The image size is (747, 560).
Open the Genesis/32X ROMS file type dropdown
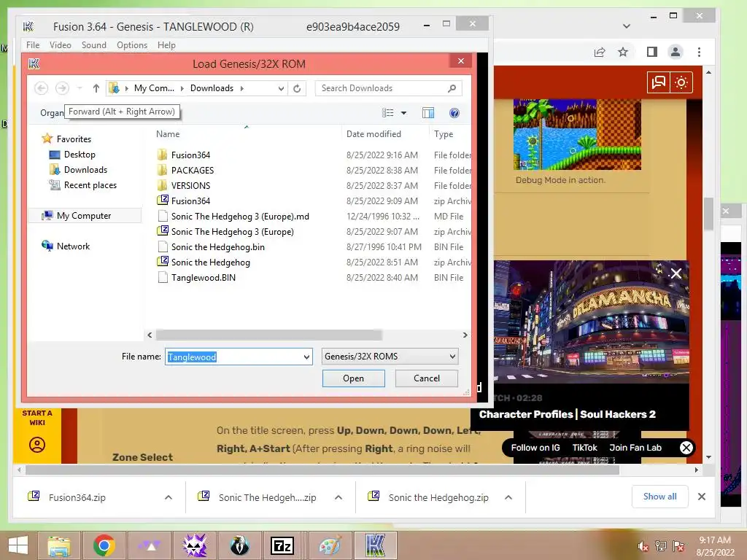tap(390, 356)
